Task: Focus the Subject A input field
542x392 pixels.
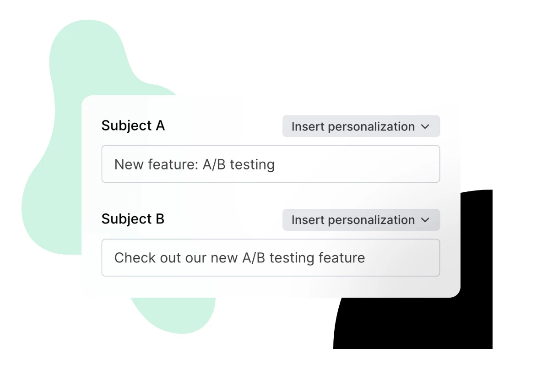Action: pyautogui.click(x=270, y=164)
